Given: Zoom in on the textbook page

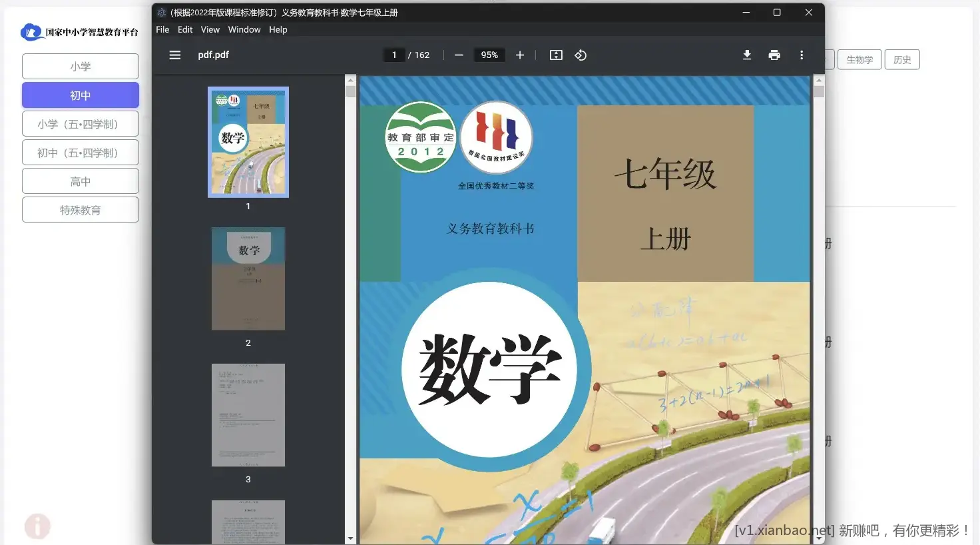Looking at the screenshot, I should coord(520,55).
